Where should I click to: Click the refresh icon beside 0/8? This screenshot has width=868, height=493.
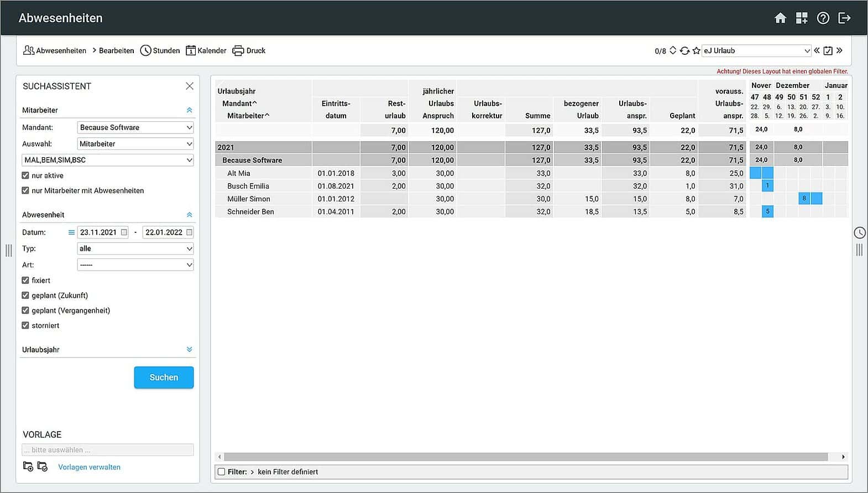coord(684,51)
